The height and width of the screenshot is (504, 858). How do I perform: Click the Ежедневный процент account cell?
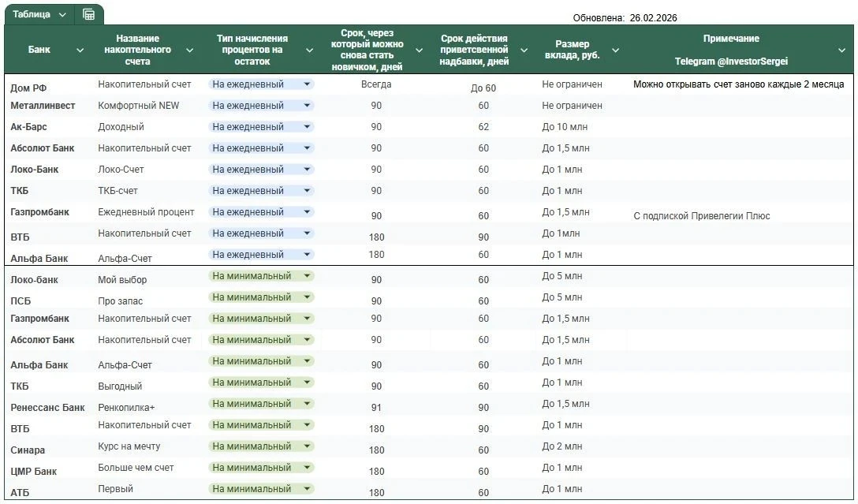(x=146, y=212)
